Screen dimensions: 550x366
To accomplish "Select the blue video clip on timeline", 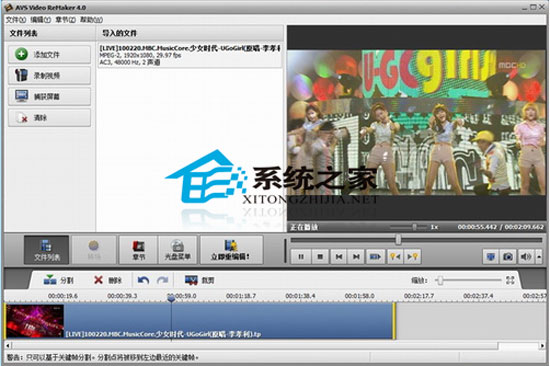I will click(x=200, y=321).
